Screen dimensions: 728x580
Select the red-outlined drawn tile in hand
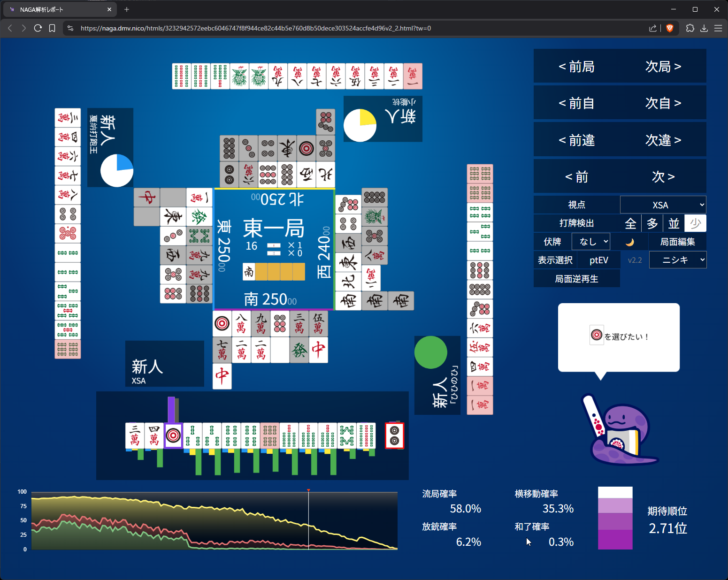click(394, 435)
